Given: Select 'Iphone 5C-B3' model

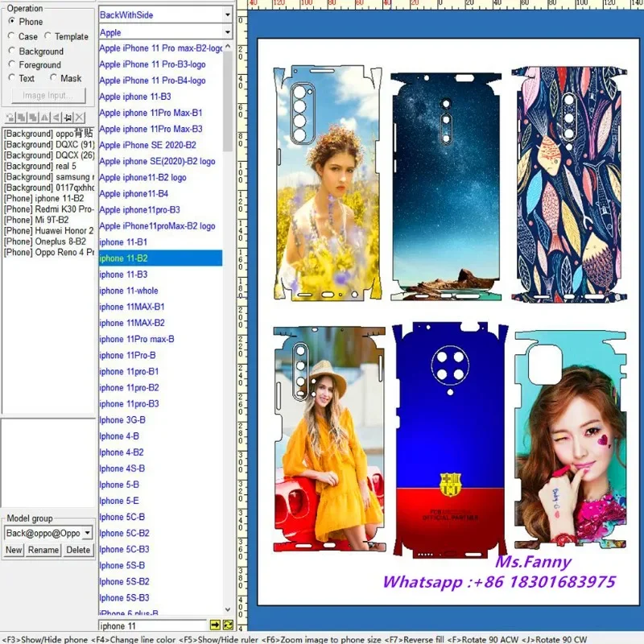Looking at the screenshot, I should pos(160,549).
